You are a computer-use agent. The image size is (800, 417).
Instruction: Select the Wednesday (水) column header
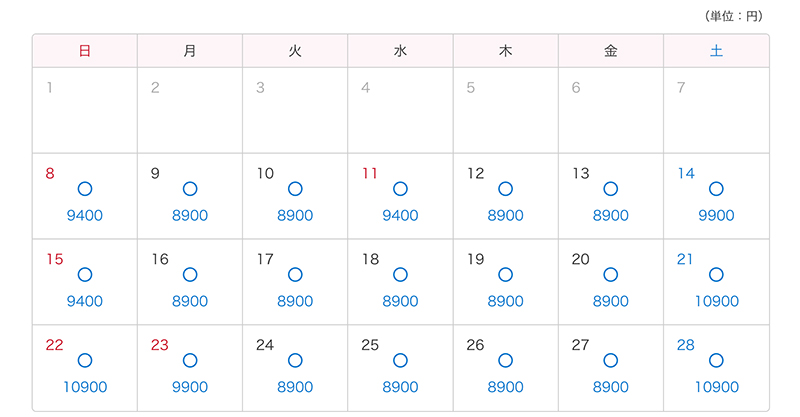[x=400, y=51]
